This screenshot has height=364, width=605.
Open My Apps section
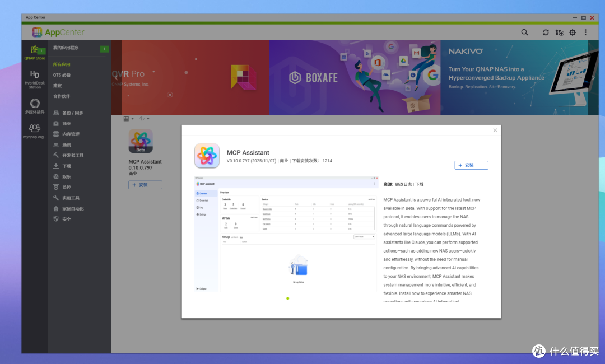66,48
